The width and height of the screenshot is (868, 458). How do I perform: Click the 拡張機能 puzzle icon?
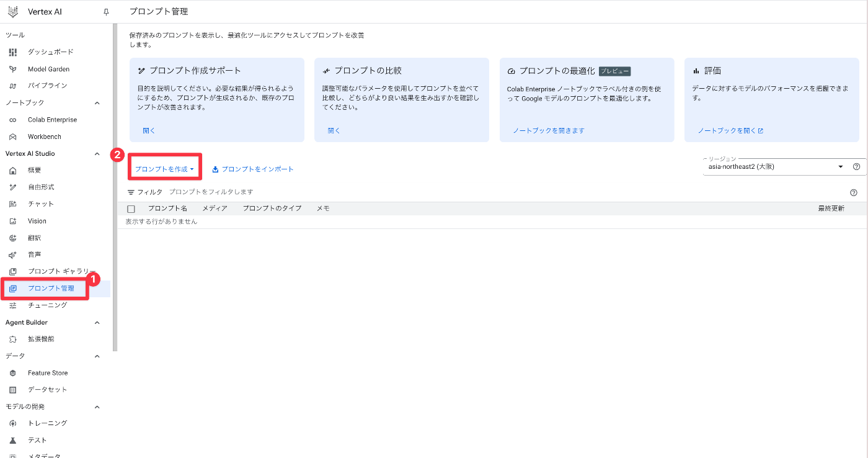tap(13, 339)
